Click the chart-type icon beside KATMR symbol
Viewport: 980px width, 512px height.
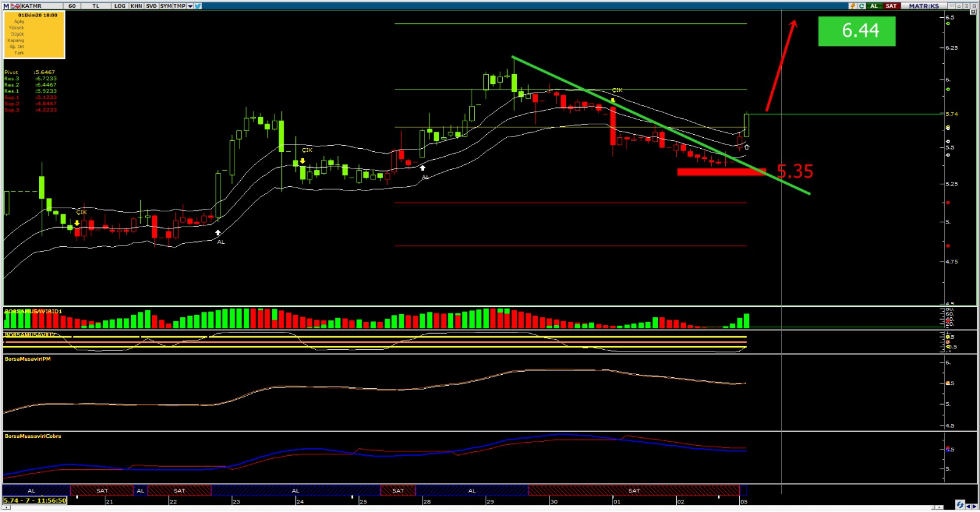pos(16,6)
